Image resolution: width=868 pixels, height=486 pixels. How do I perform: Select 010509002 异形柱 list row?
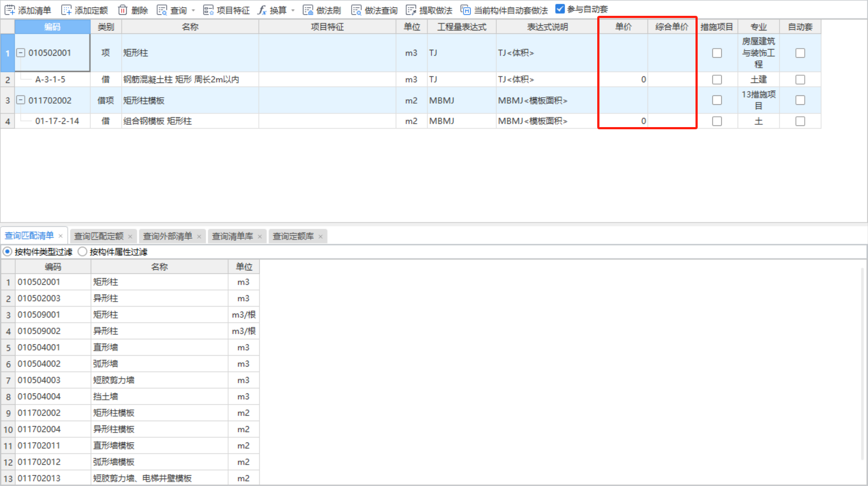(x=130, y=331)
